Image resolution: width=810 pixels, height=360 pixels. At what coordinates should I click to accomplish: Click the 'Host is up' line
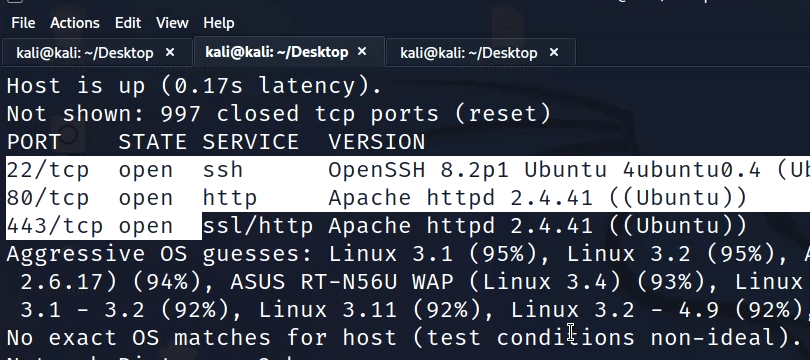[194, 86]
